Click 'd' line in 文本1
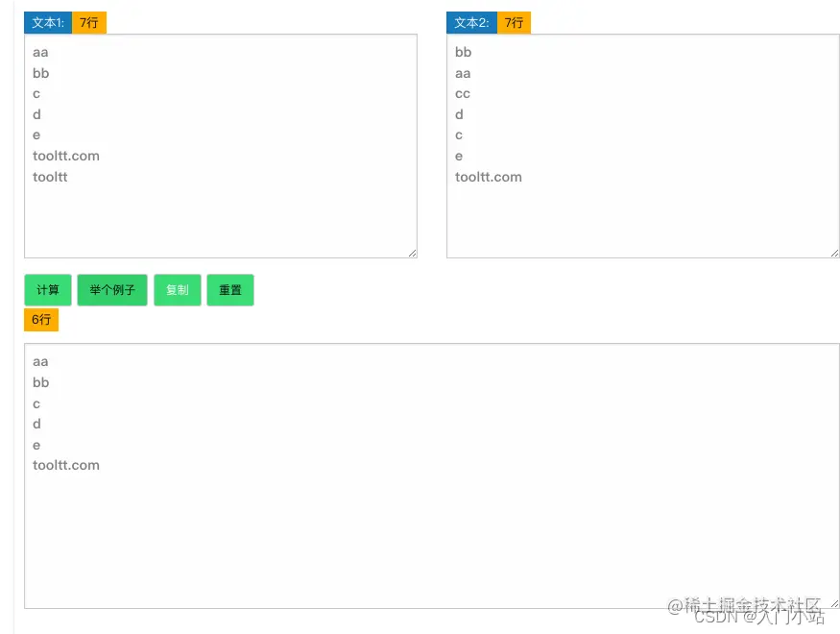The image size is (840, 634). pos(37,114)
